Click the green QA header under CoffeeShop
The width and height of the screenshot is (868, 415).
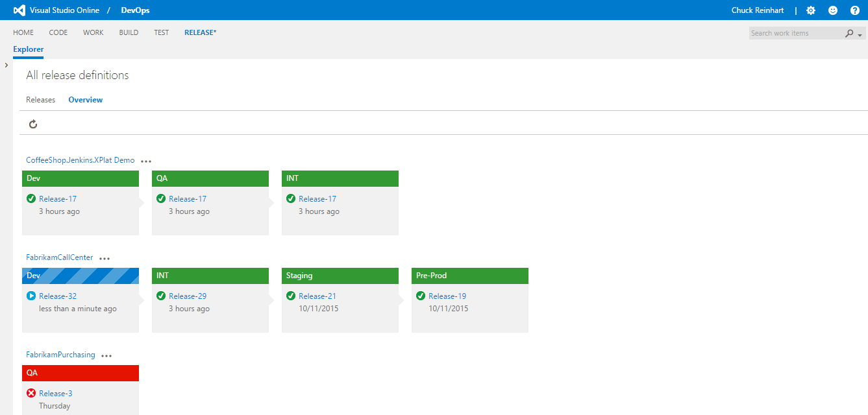210,178
